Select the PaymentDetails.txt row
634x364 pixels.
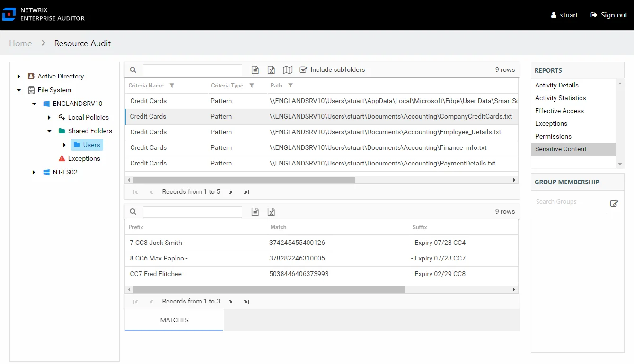pos(322,163)
